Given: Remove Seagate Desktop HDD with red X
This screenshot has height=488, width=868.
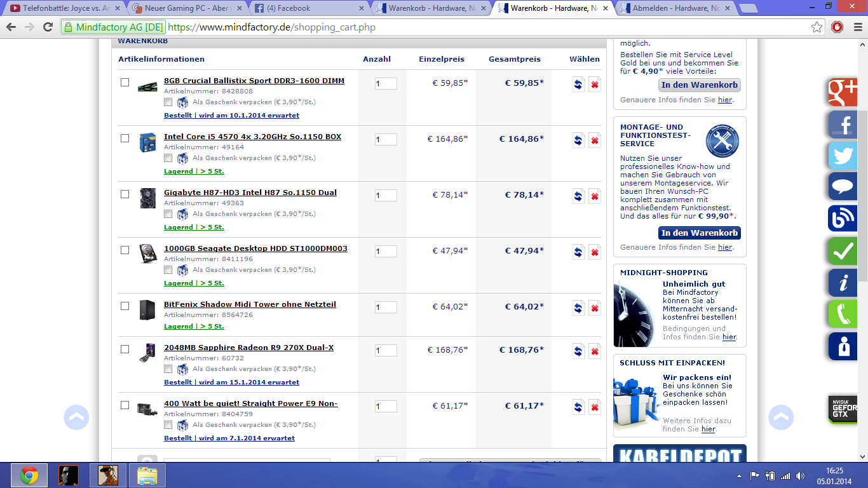Looking at the screenshot, I should [595, 252].
